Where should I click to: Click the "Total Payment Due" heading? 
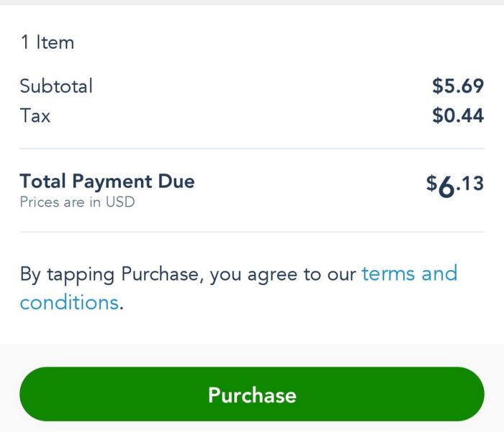coord(107,181)
